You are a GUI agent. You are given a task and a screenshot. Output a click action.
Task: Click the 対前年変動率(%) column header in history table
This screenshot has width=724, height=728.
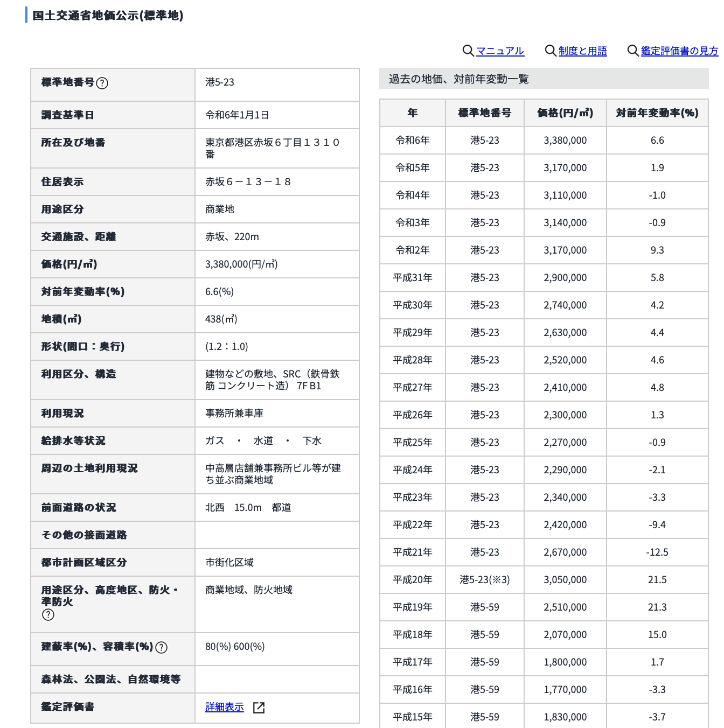coord(657,113)
